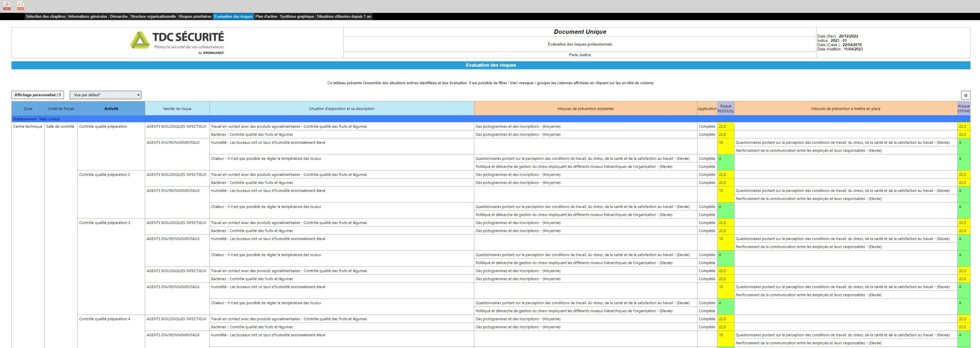Open the Plan d'action tab
The image size is (980, 348).
tap(266, 17)
